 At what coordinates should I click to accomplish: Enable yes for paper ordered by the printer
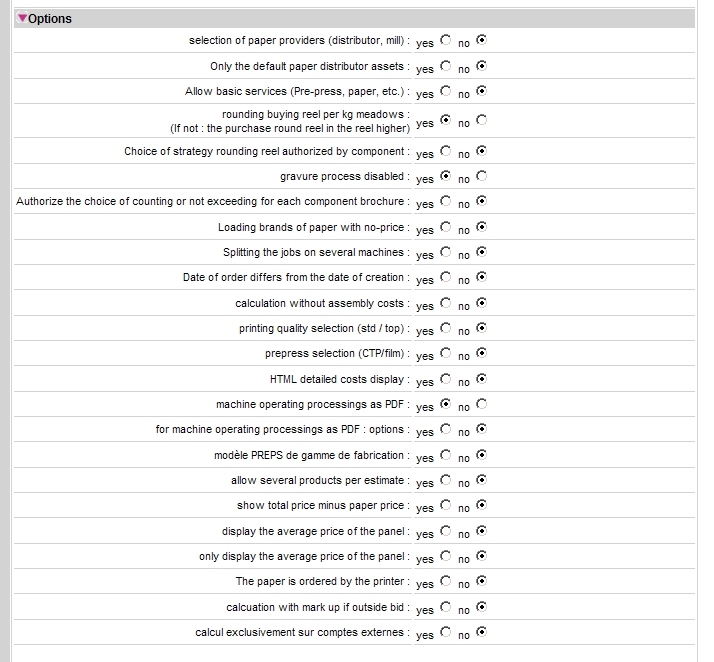tap(446, 581)
